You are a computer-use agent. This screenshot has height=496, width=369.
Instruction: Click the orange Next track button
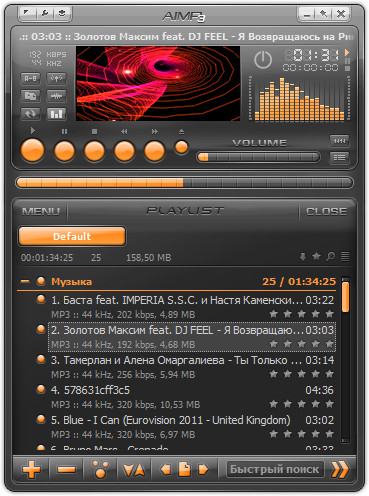point(154,151)
